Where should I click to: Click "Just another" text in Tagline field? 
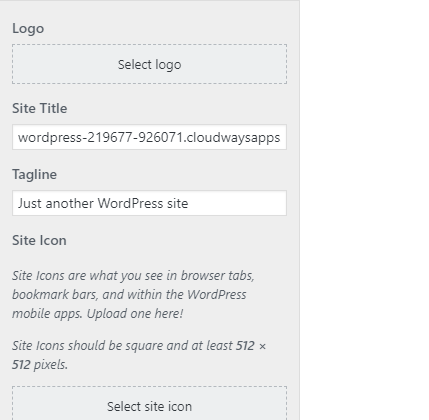(56, 203)
